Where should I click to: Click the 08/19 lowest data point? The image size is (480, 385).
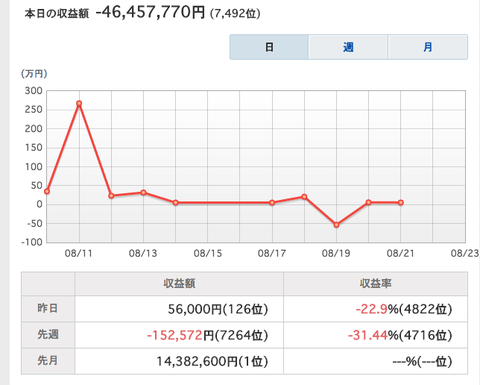tap(336, 225)
